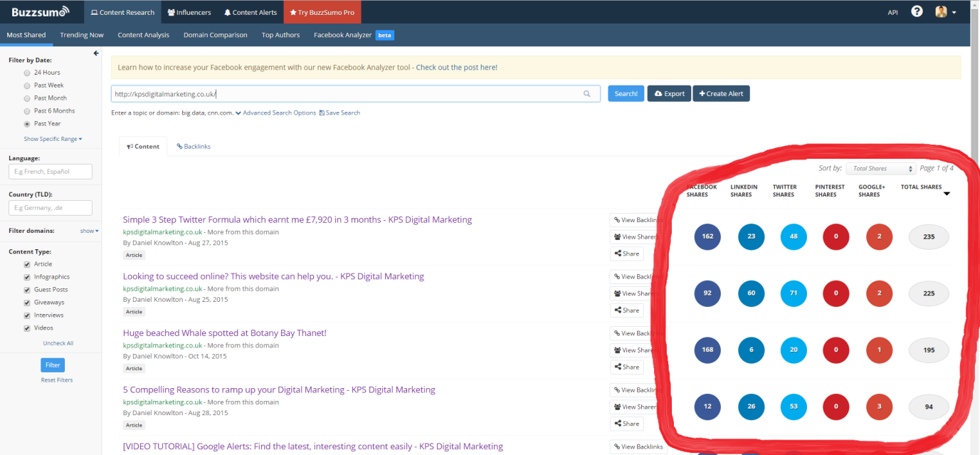
Task: Switch to the Backlinks tab
Action: pos(194,147)
